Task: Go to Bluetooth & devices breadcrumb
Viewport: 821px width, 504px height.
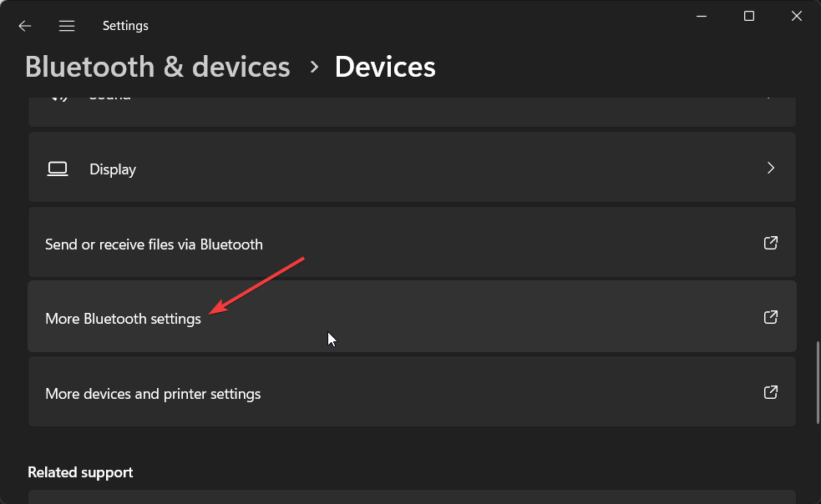Action: (x=158, y=67)
